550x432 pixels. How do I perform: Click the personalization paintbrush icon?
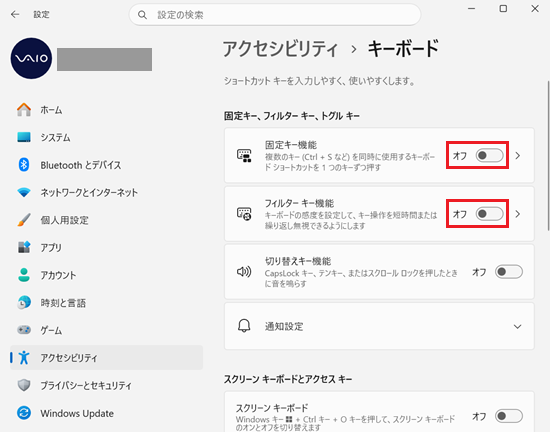click(x=24, y=220)
